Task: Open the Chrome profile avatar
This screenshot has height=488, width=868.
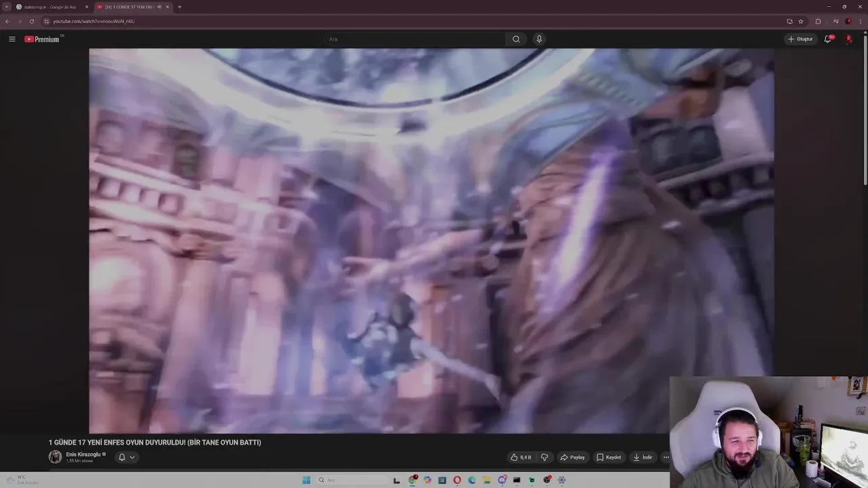Action: pyautogui.click(x=848, y=21)
